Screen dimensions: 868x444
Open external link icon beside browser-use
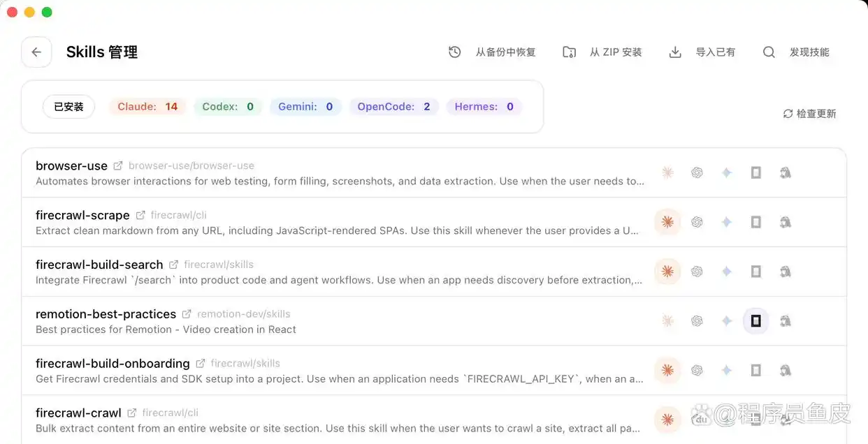click(x=118, y=166)
